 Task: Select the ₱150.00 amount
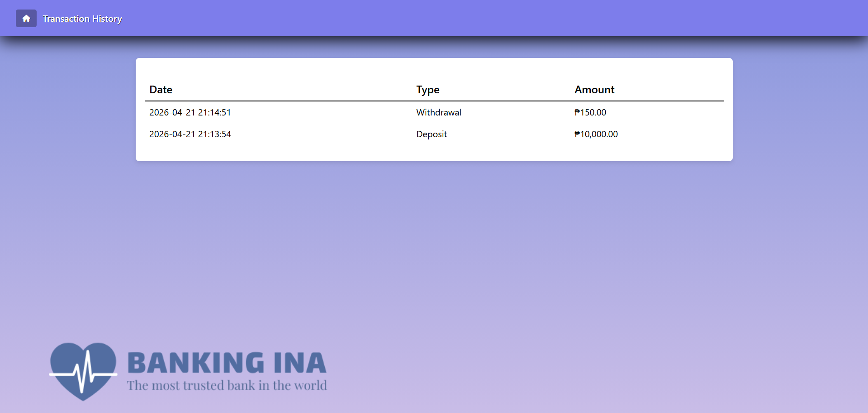tap(590, 112)
